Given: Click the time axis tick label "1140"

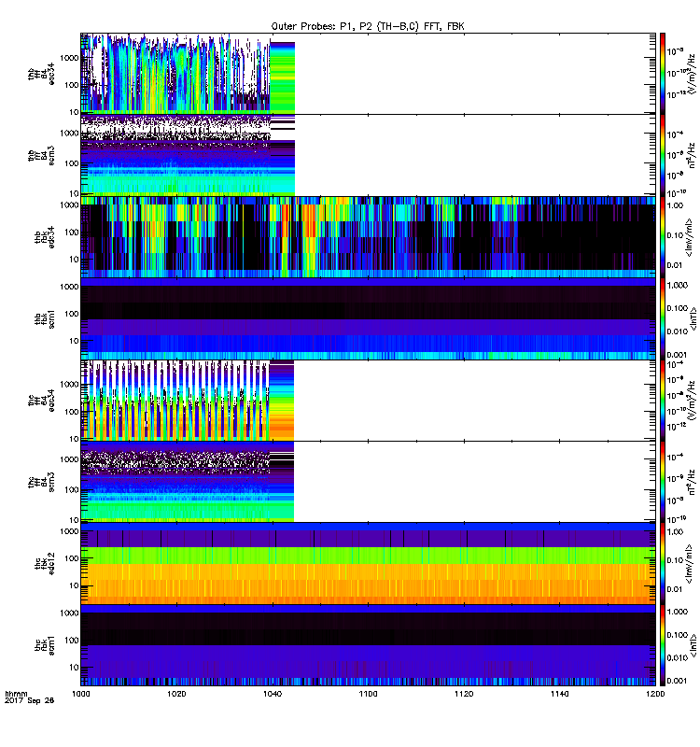Looking at the screenshot, I should tap(559, 694).
